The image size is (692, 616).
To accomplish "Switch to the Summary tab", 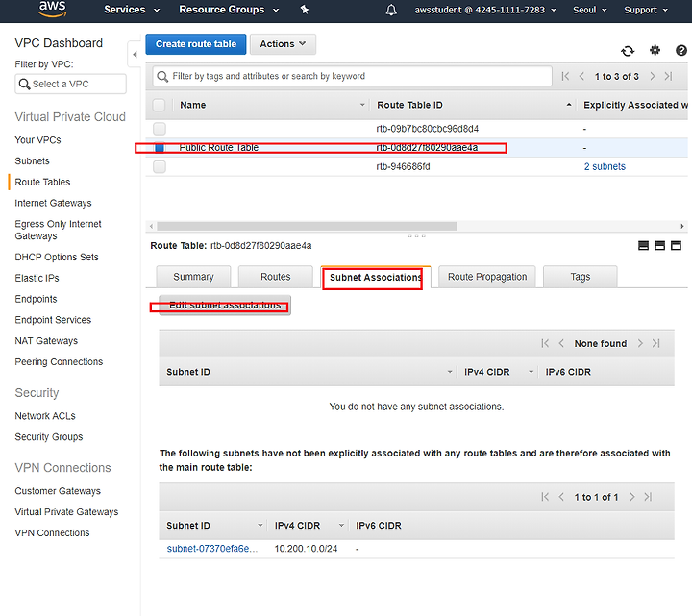I will click(193, 277).
